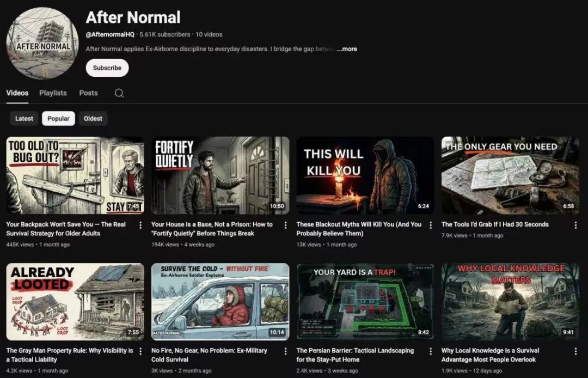Select the Latest filter chip
This screenshot has height=378, width=588.
(24, 118)
